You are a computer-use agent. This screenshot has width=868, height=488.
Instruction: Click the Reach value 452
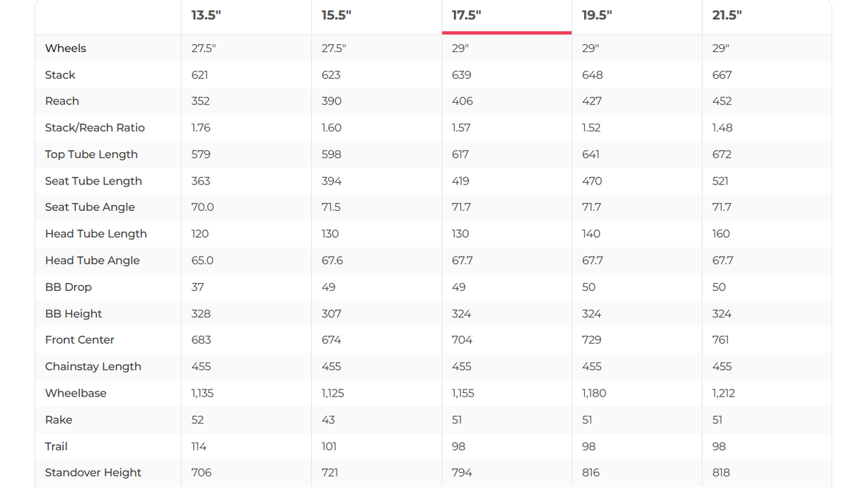[x=722, y=101]
